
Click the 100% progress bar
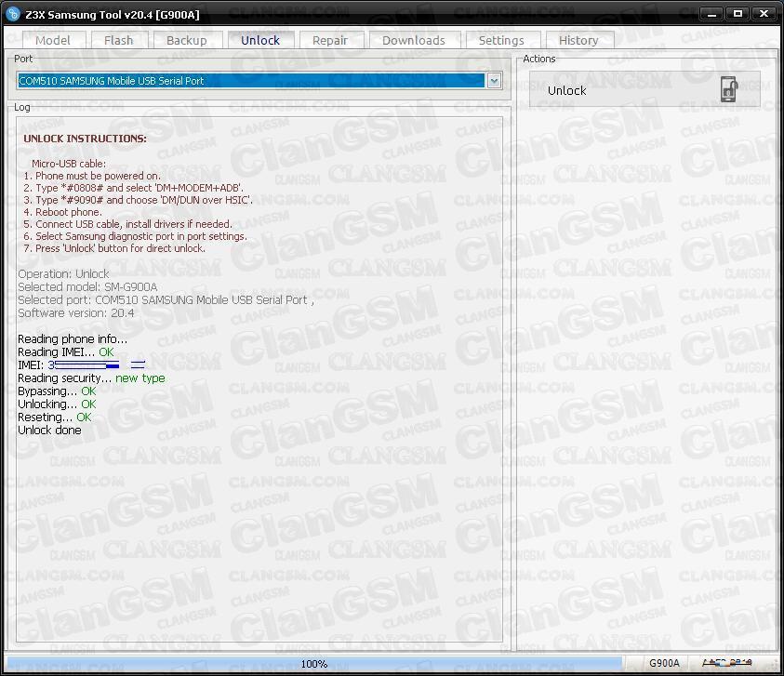pos(314,664)
